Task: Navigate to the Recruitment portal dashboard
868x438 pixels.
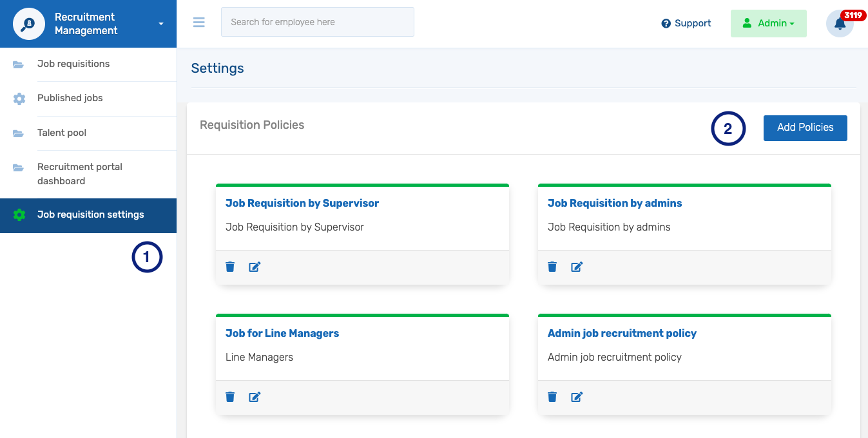Action: click(x=80, y=173)
